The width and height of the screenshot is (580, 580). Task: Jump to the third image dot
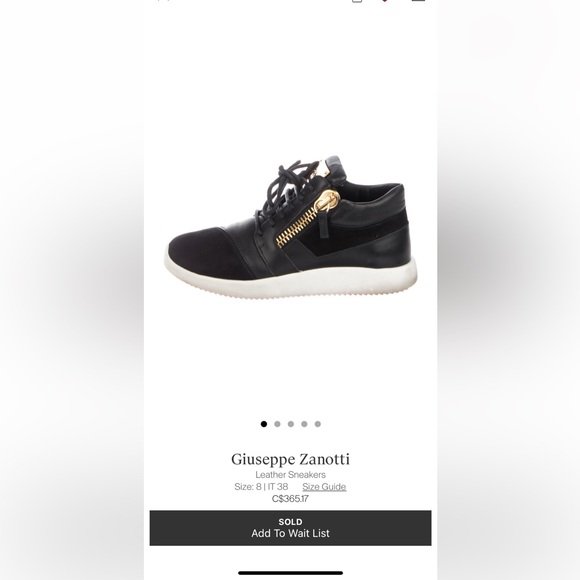(291, 424)
